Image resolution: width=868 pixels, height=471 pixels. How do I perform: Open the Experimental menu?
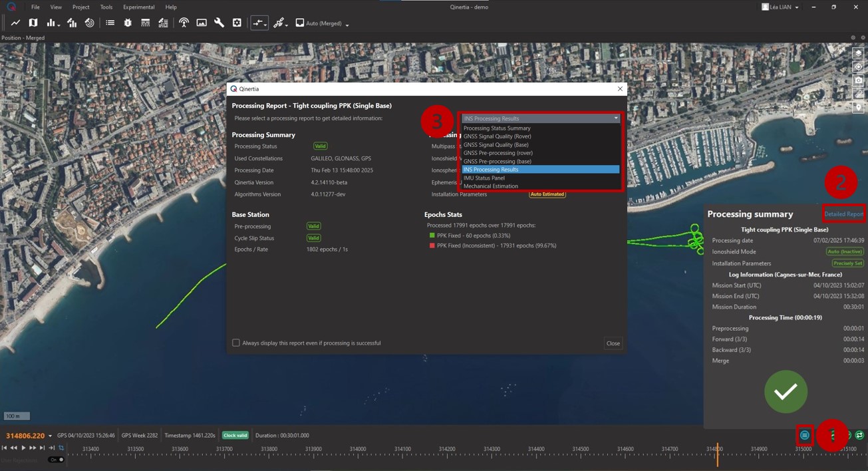point(138,7)
